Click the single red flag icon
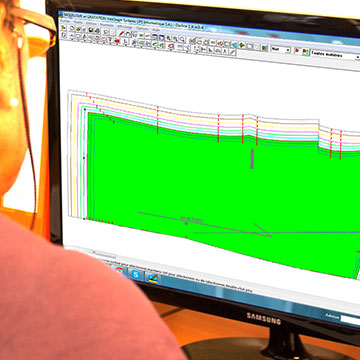This screenshot has width=360, height=360. tap(297, 50)
